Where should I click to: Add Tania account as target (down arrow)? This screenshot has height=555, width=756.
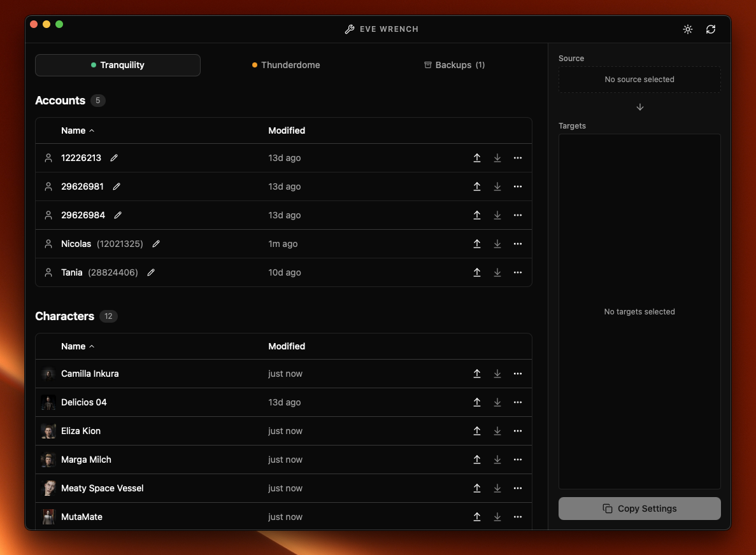497,272
